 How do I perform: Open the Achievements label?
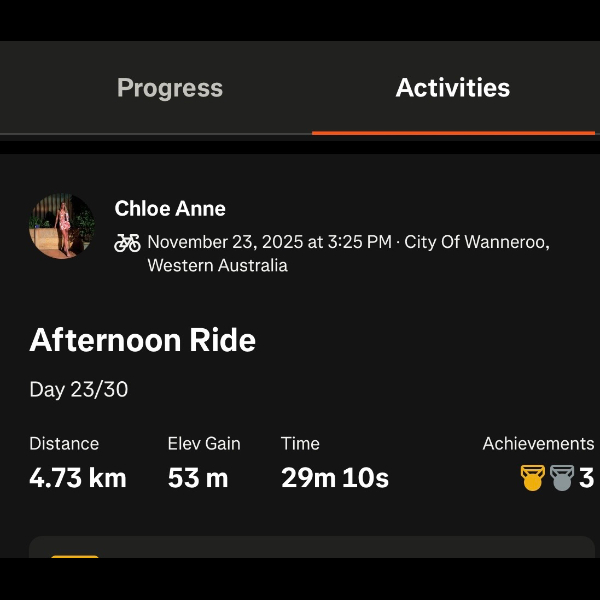(x=538, y=443)
